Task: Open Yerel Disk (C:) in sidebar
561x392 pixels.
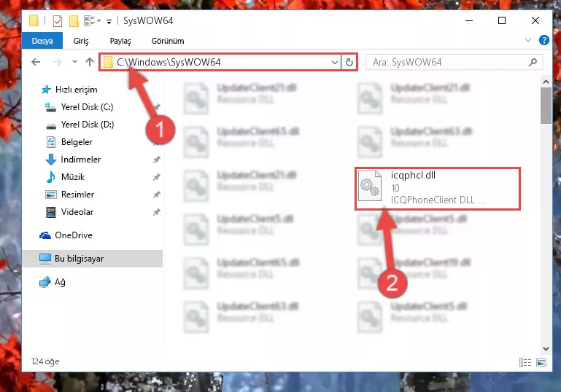Action: pyautogui.click(x=87, y=107)
